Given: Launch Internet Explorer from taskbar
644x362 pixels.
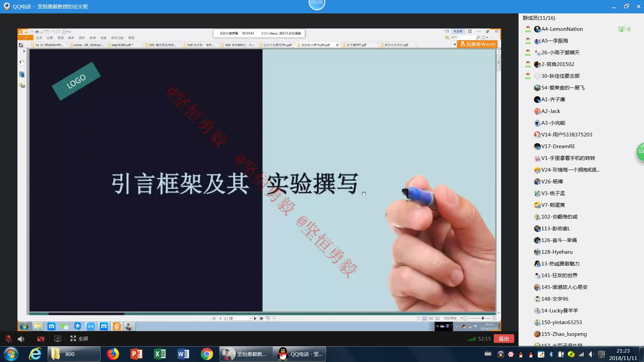Looking at the screenshot, I should coord(35,354).
